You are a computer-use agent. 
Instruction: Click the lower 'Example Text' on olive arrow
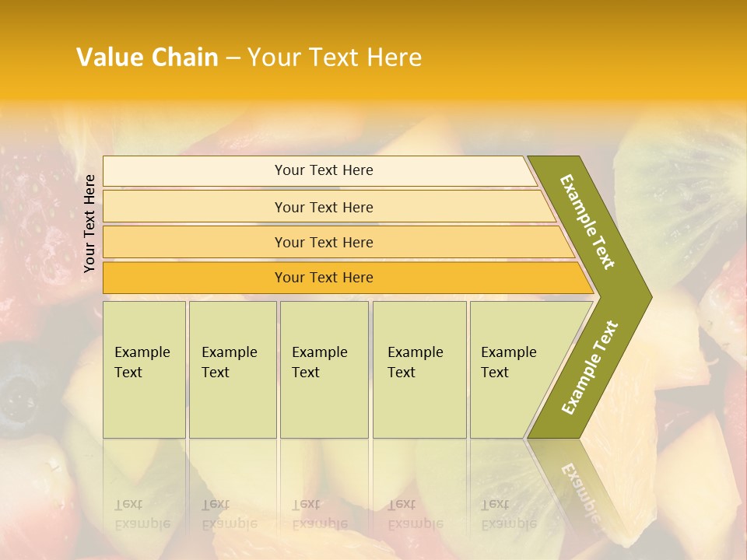pos(590,367)
